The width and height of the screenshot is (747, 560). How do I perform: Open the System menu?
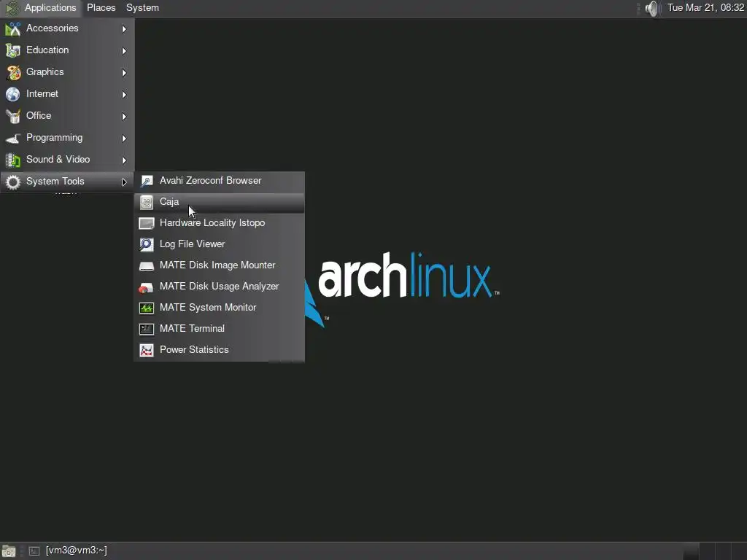(142, 8)
